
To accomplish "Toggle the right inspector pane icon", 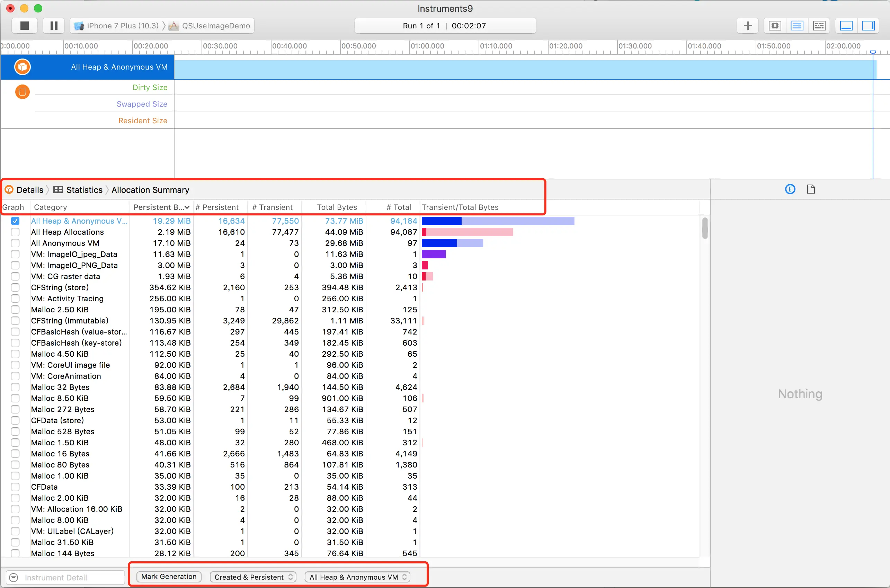I will [868, 26].
